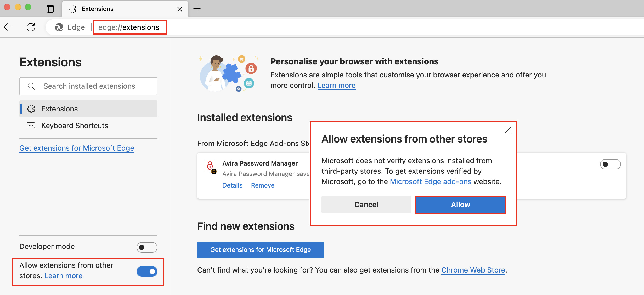Click the Avira Password Manager title

[x=260, y=163]
